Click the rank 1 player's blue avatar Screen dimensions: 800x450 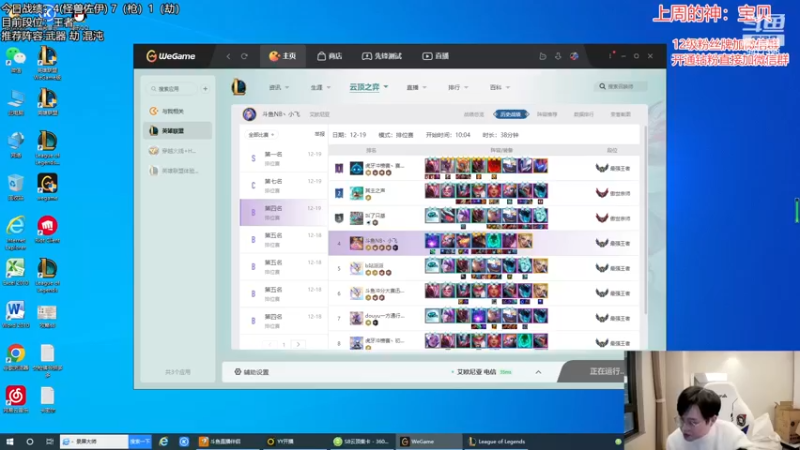tap(356, 168)
